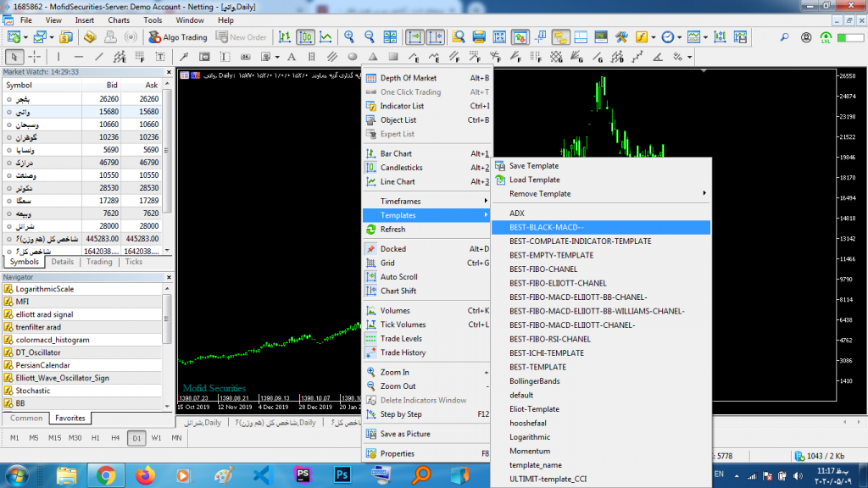
Task: Select the Stochastic indicator in Navigator
Action: point(33,391)
